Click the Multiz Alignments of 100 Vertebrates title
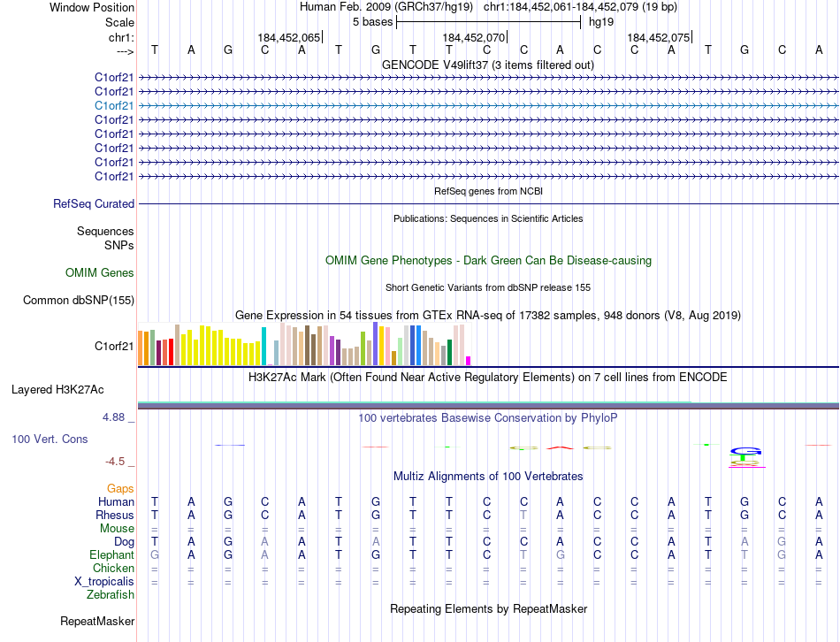The width and height of the screenshot is (840, 642). point(488,476)
